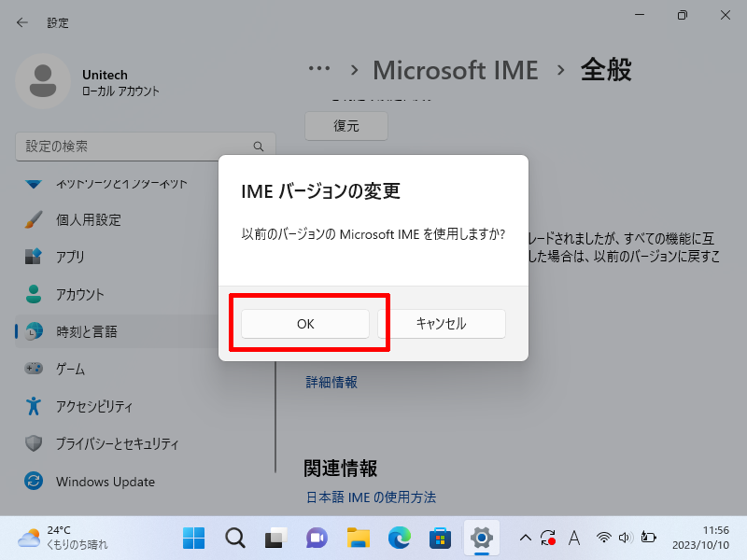Click the Unitech profile avatar

(x=43, y=81)
